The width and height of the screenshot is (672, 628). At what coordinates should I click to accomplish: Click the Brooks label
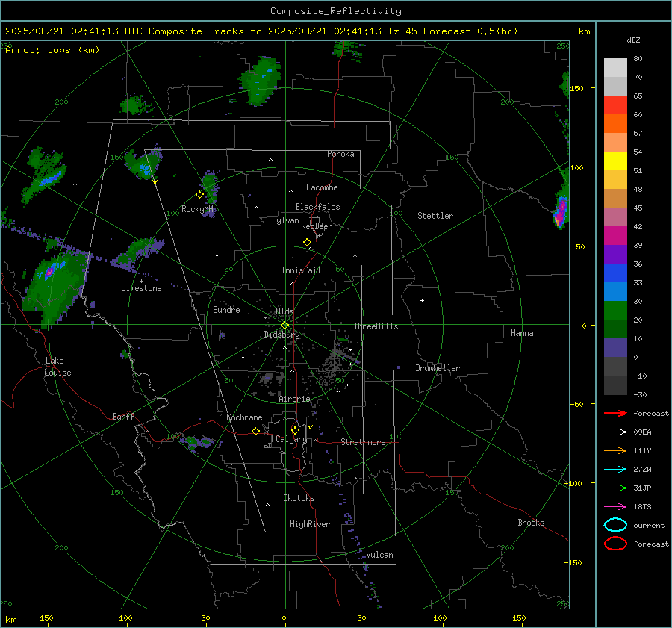pyautogui.click(x=531, y=523)
